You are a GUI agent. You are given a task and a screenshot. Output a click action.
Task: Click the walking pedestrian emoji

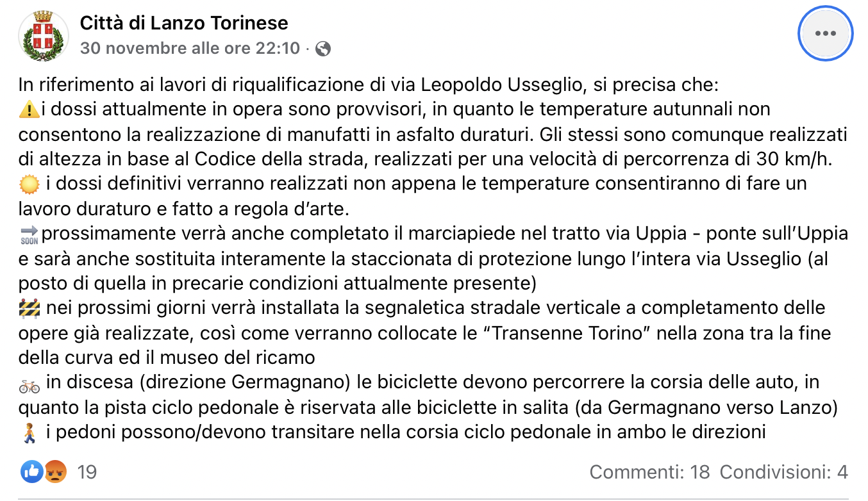(x=29, y=433)
